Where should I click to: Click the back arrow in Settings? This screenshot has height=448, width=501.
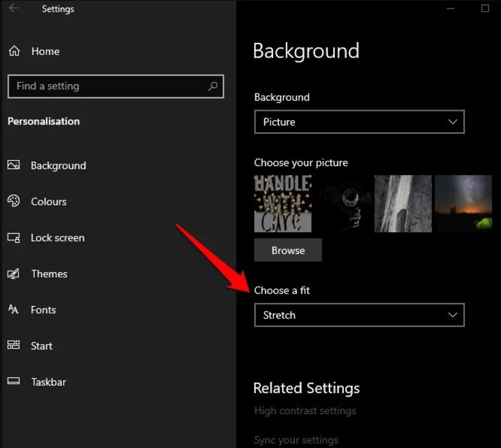point(13,8)
